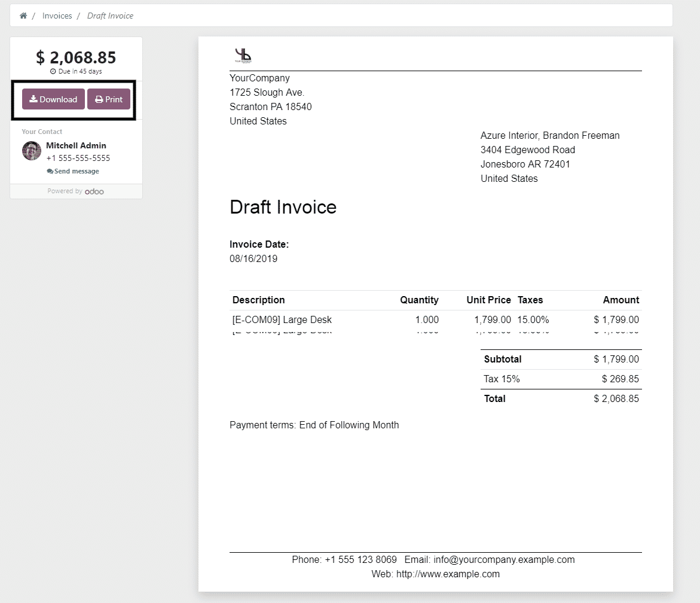The height and width of the screenshot is (603, 700).
Task: Click the Draft Invoice breadcrumb item
Action: click(x=110, y=16)
